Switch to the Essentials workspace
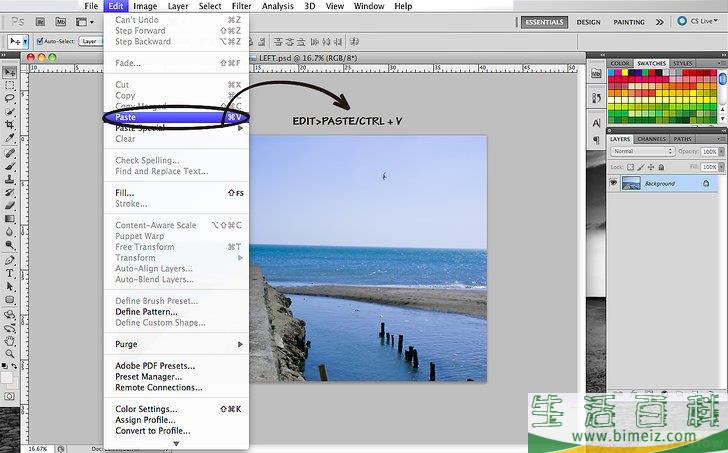Viewport: 728px width, 453px height. click(x=544, y=21)
